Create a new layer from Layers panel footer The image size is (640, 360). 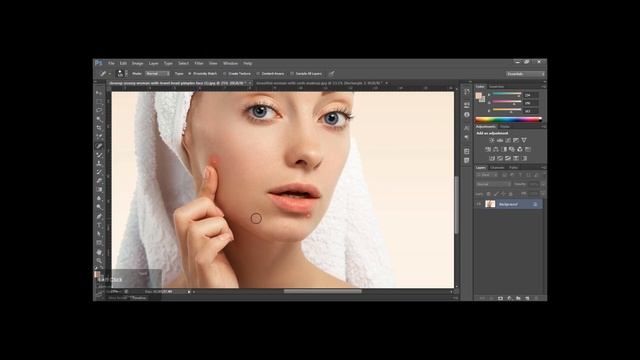[527, 298]
